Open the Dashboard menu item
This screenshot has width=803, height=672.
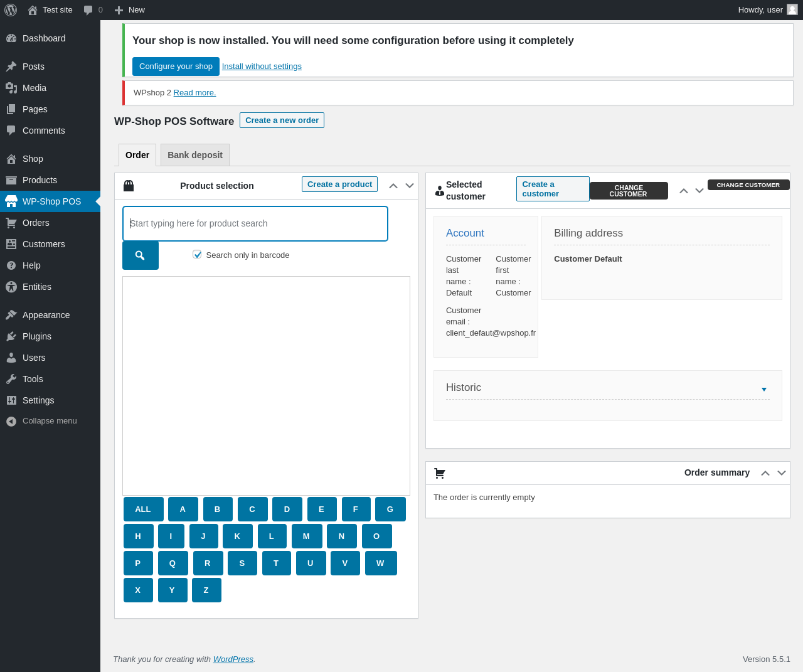point(50,38)
